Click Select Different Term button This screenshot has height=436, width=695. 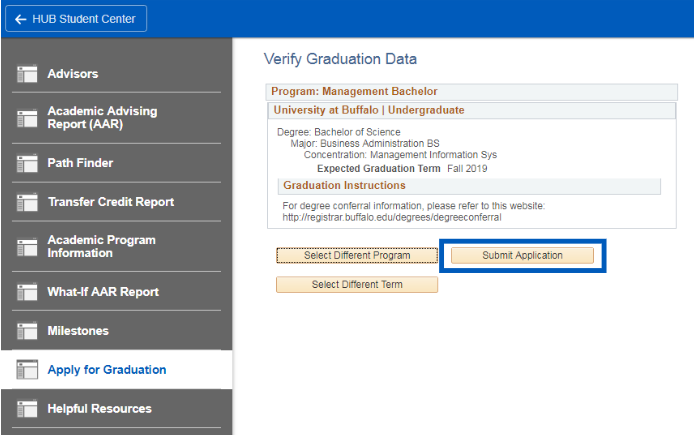[357, 285]
